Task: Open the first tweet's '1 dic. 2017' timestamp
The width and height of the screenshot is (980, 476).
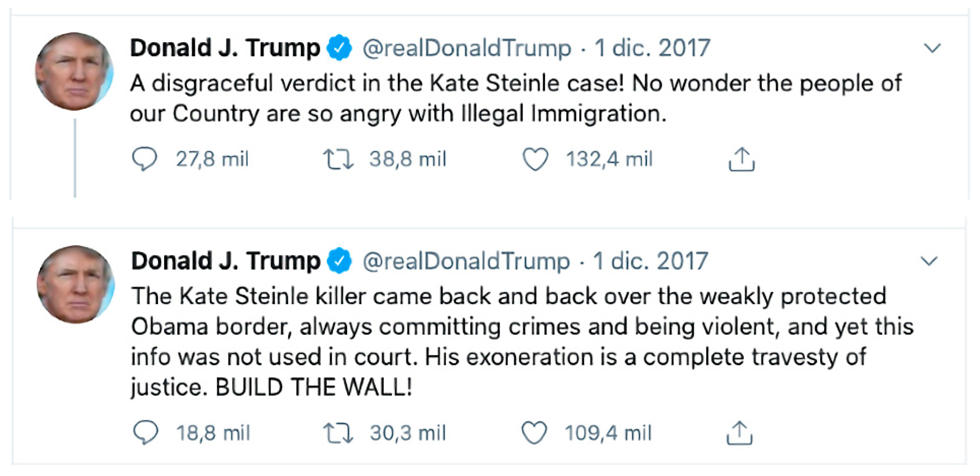Action: (652, 48)
